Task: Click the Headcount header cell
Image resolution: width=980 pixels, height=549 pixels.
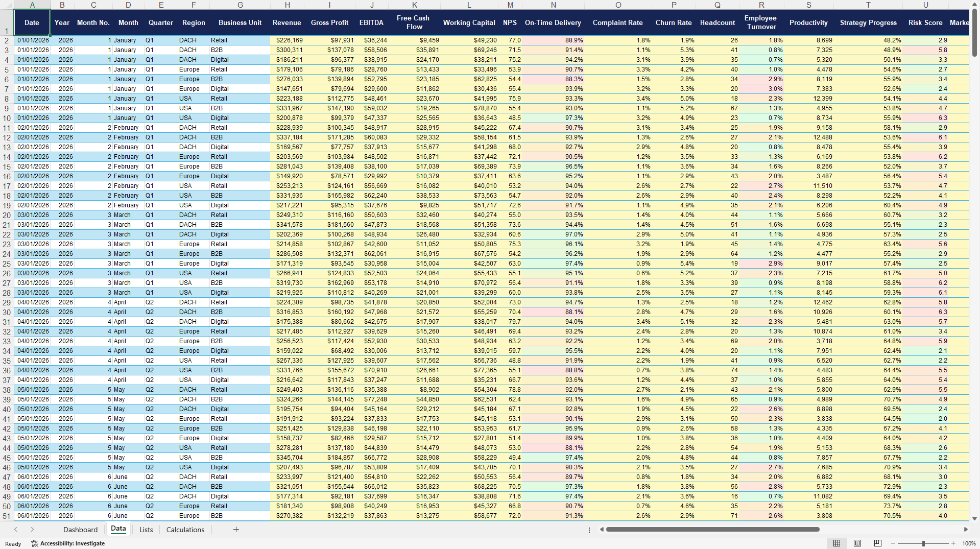Action: pos(718,22)
